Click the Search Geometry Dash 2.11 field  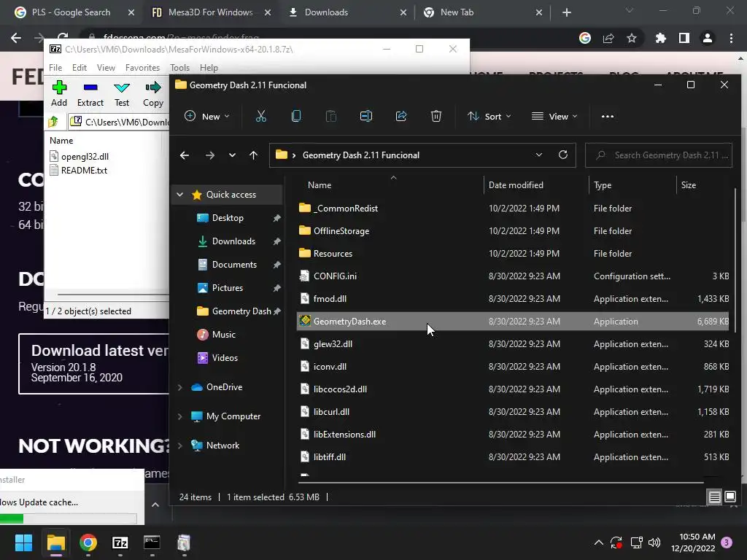(659, 155)
